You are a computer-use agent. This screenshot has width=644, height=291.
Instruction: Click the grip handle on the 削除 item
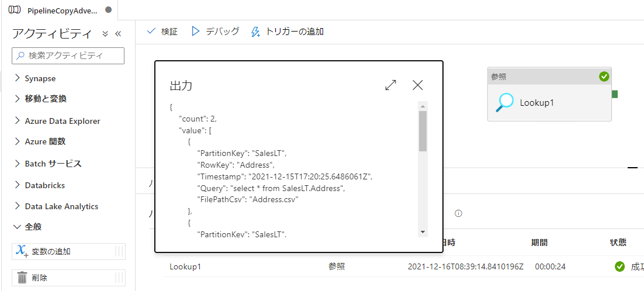point(119,278)
